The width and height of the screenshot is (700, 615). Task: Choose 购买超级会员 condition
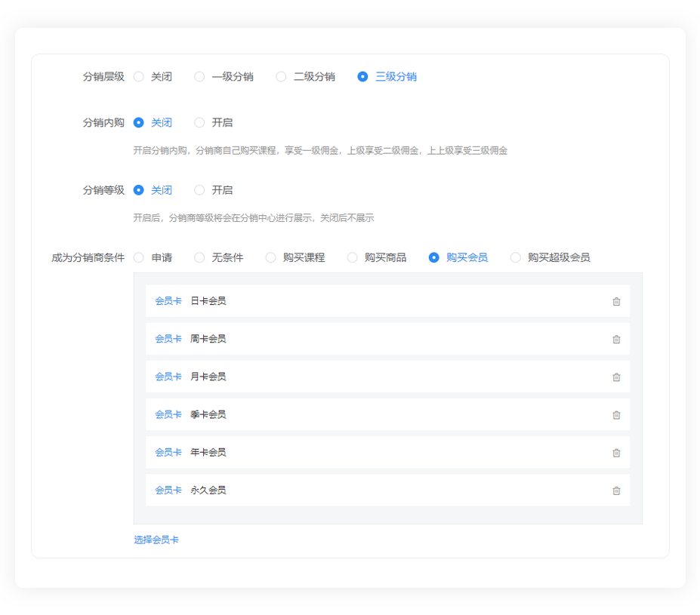pos(516,257)
